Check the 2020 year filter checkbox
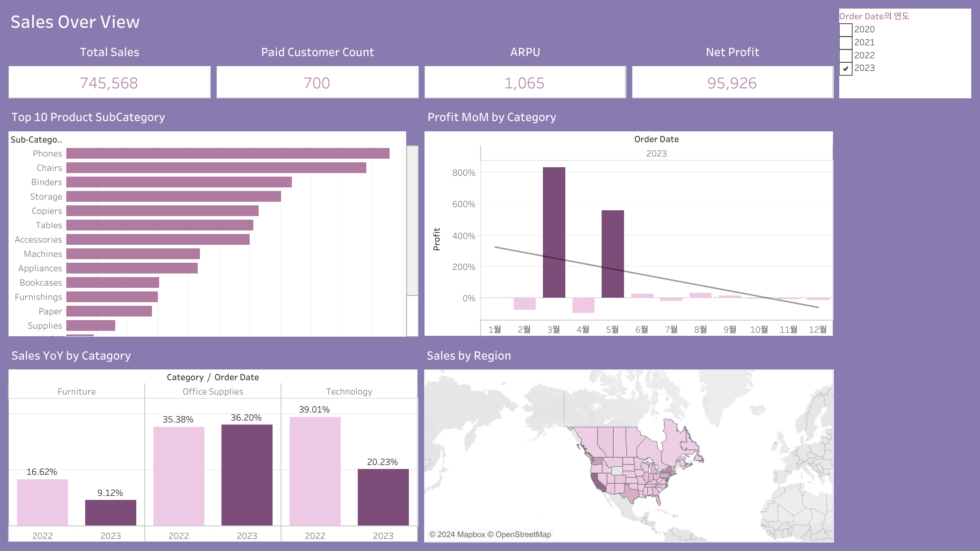 pos(846,30)
